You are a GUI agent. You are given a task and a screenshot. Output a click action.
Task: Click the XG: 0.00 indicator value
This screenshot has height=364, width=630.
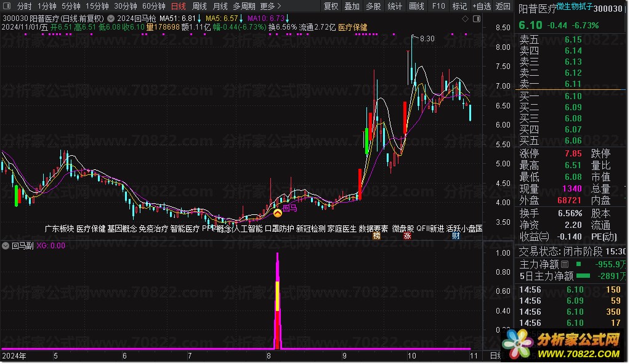pos(51,246)
